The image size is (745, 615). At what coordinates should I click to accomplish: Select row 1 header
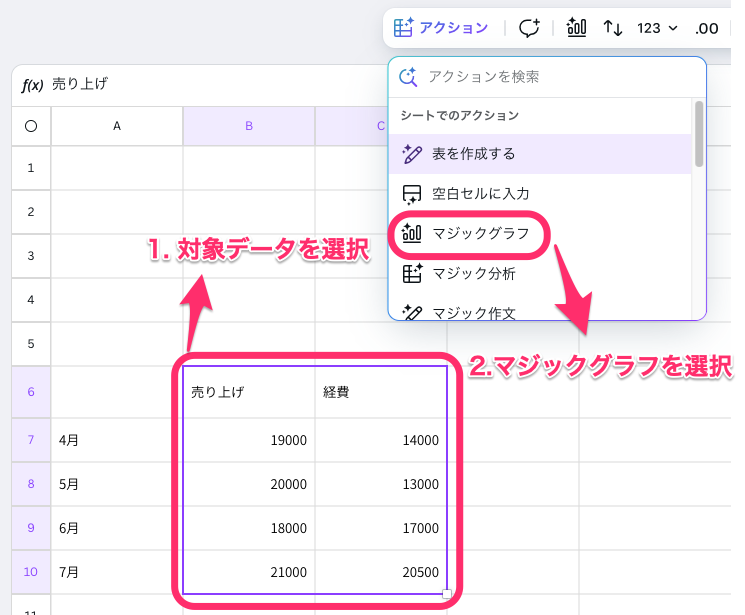click(x=31, y=168)
